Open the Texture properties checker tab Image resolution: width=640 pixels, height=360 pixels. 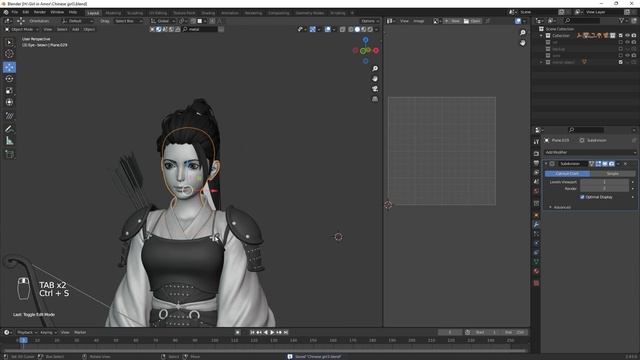point(536,283)
